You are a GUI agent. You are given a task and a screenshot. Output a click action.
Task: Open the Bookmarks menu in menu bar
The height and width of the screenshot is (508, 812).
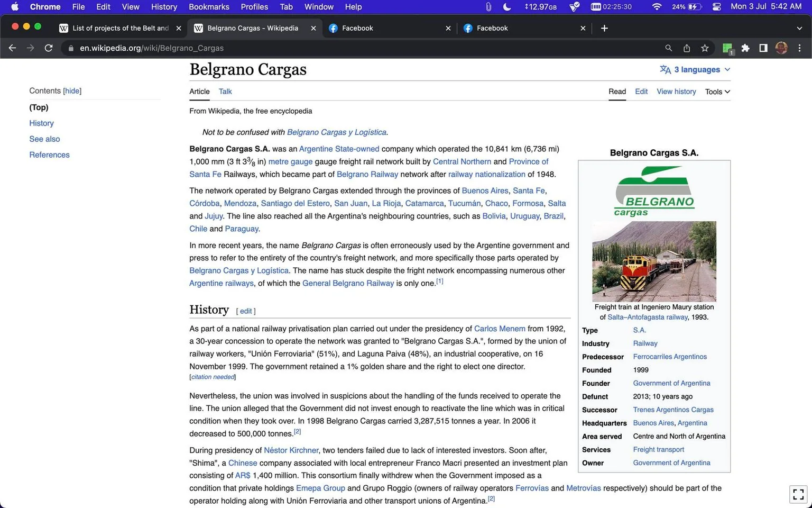[x=209, y=7]
